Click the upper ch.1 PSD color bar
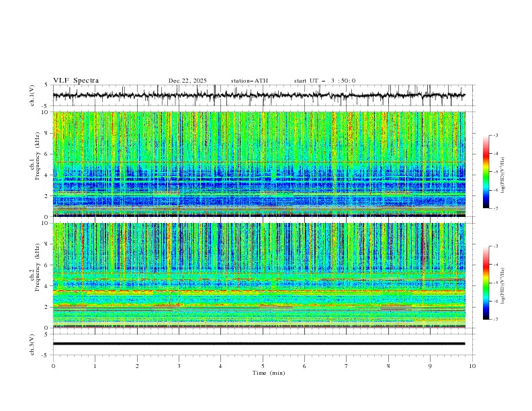532x411 pixels. (486, 172)
